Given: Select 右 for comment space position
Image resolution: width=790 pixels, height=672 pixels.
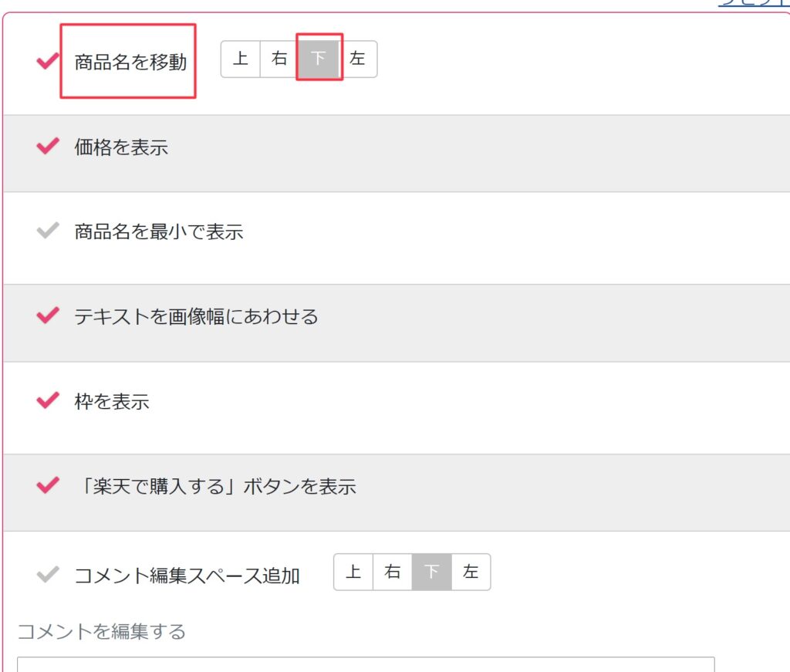Looking at the screenshot, I should click(393, 572).
